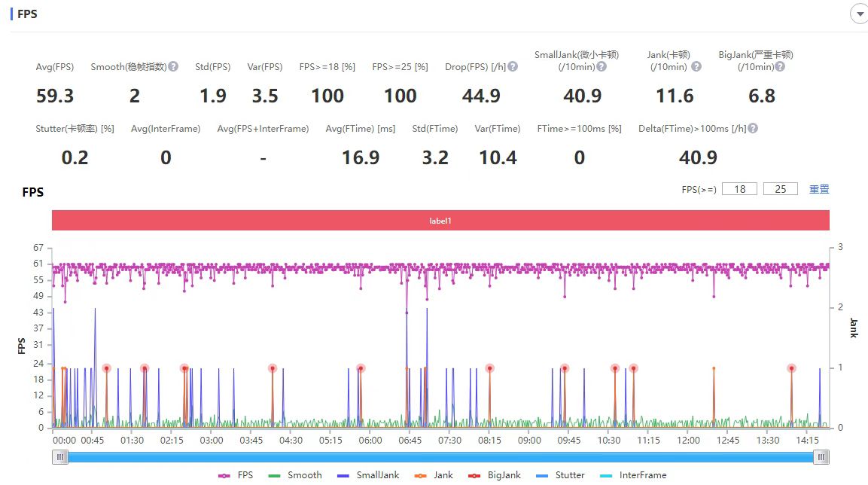Select the red label1 bar above the chart

[440, 221]
